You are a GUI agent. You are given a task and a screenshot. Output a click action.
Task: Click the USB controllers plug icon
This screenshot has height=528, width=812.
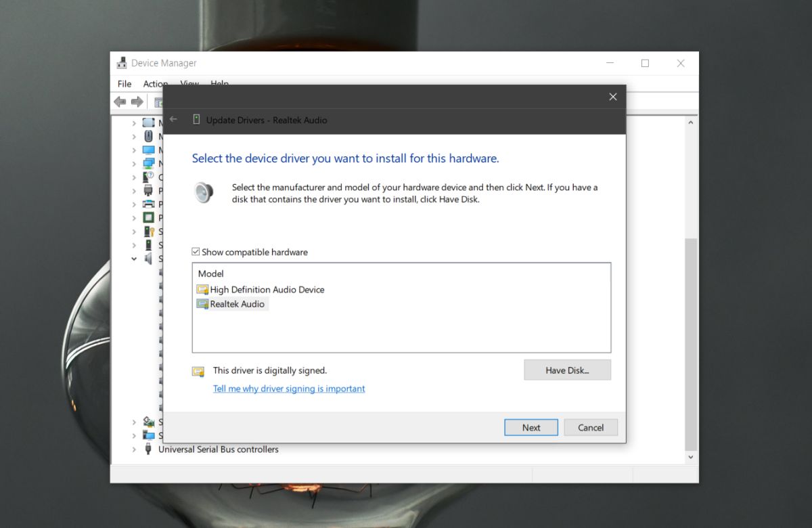(149, 449)
